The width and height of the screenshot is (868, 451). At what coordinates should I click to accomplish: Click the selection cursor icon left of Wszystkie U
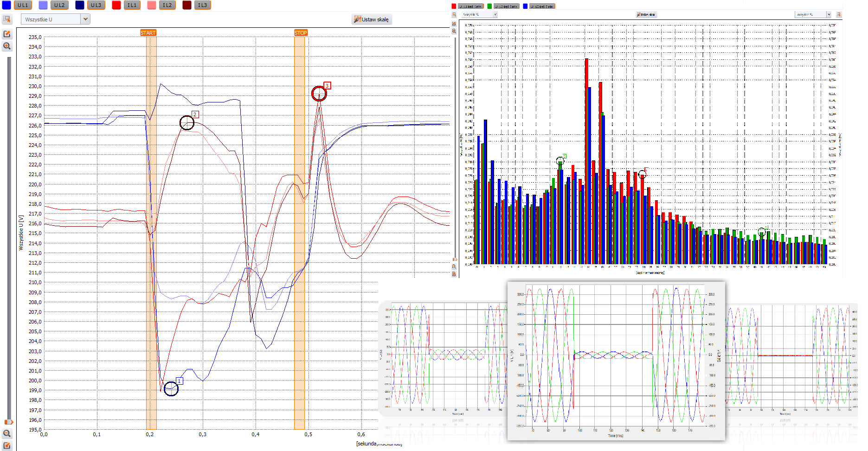tap(7, 19)
